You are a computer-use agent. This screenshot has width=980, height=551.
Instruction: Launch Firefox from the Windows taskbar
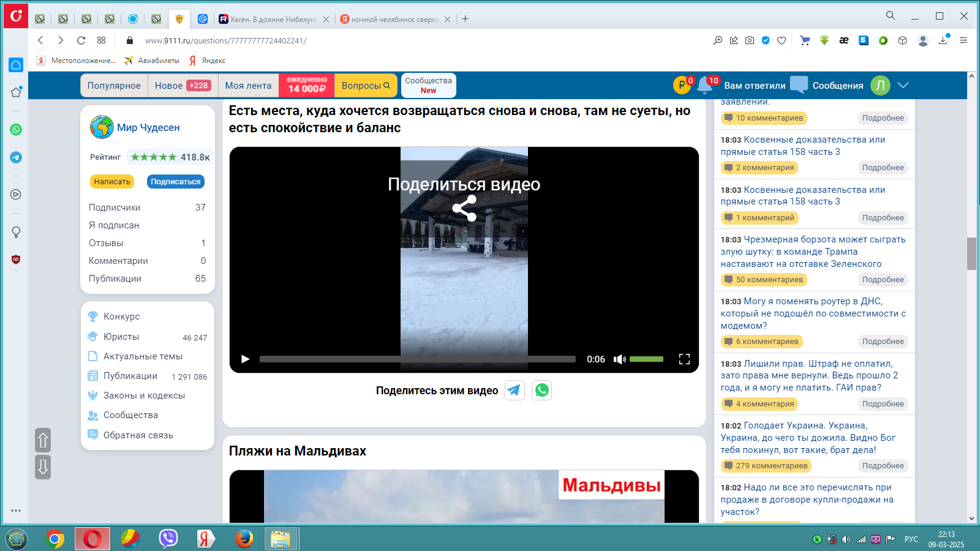[x=244, y=539]
